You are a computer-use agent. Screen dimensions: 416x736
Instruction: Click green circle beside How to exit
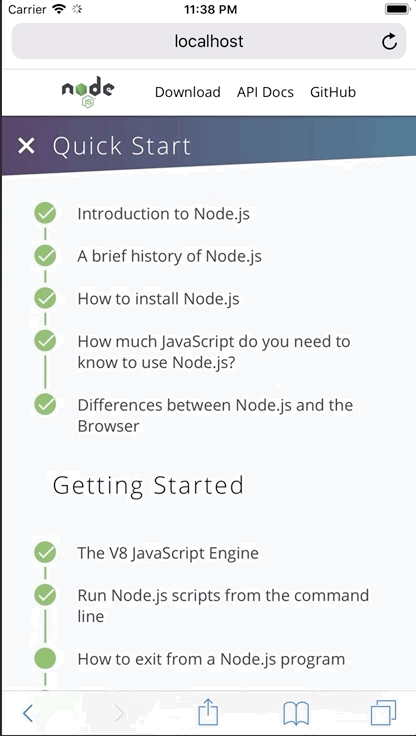(45, 659)
